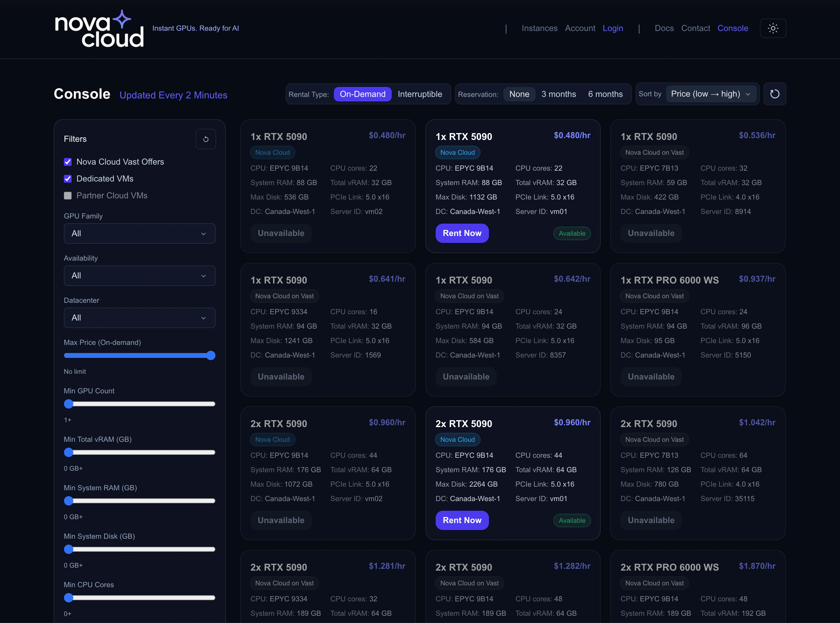Click 'Server ID: 5150' text

point(726,355)
